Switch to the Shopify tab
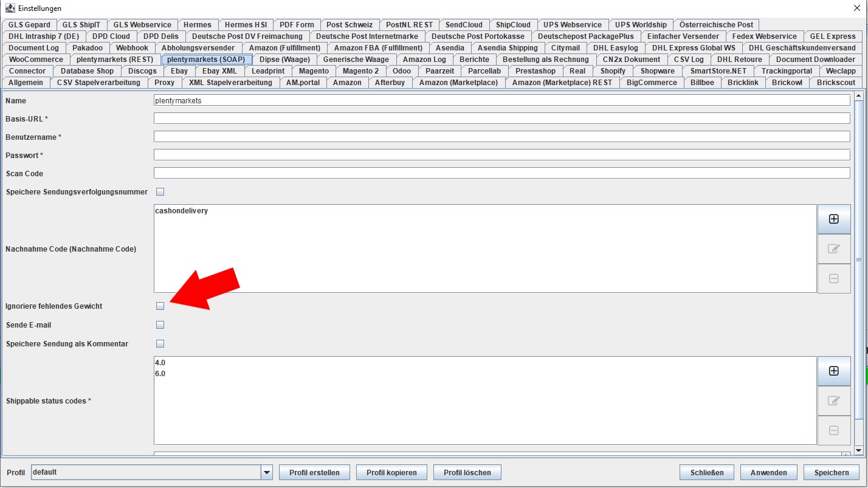The height and width of the screenshot is (488, 868). (x=613, y=71)
